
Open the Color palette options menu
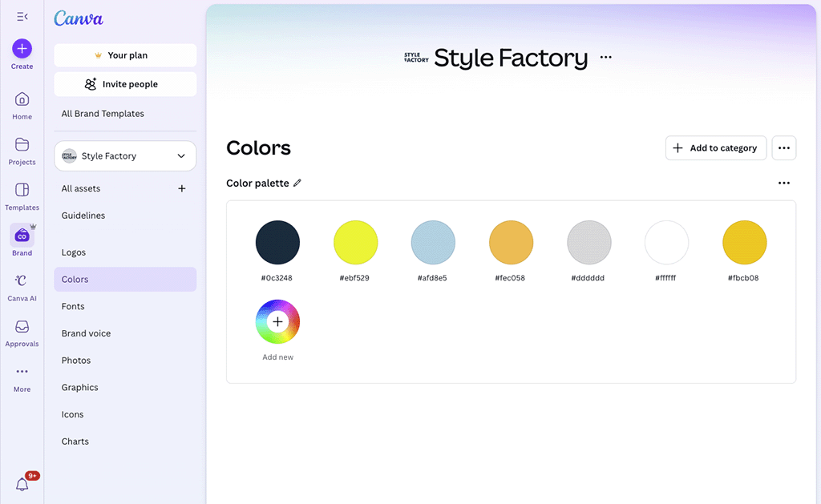pos(783,183)
